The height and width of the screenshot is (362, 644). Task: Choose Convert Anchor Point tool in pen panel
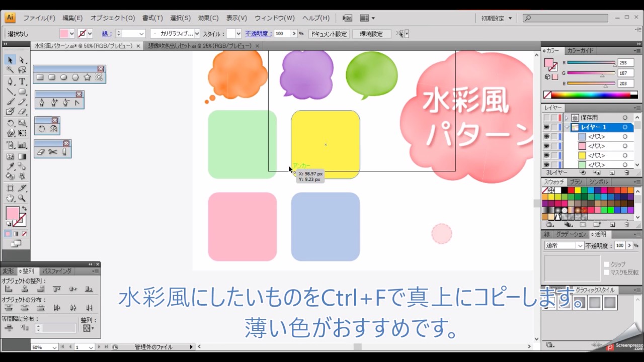77,103
